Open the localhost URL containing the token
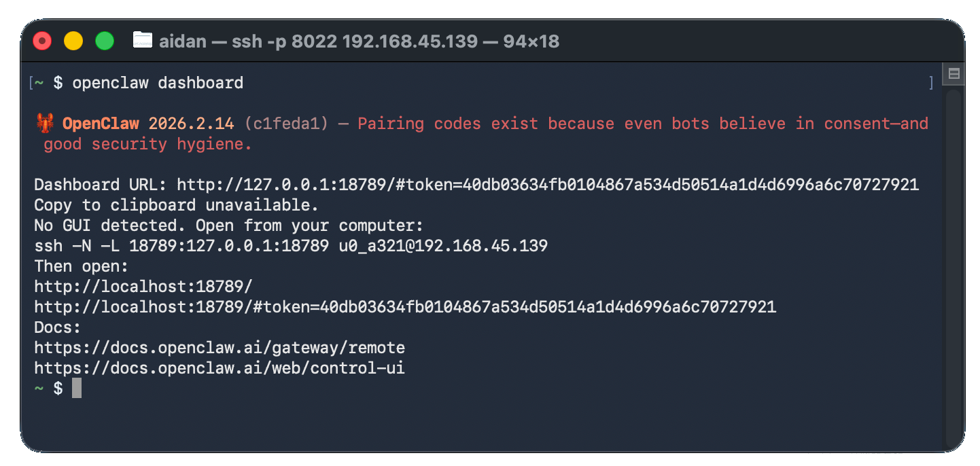The width and height of the screenshot is (980, 466). pos(405,307)
